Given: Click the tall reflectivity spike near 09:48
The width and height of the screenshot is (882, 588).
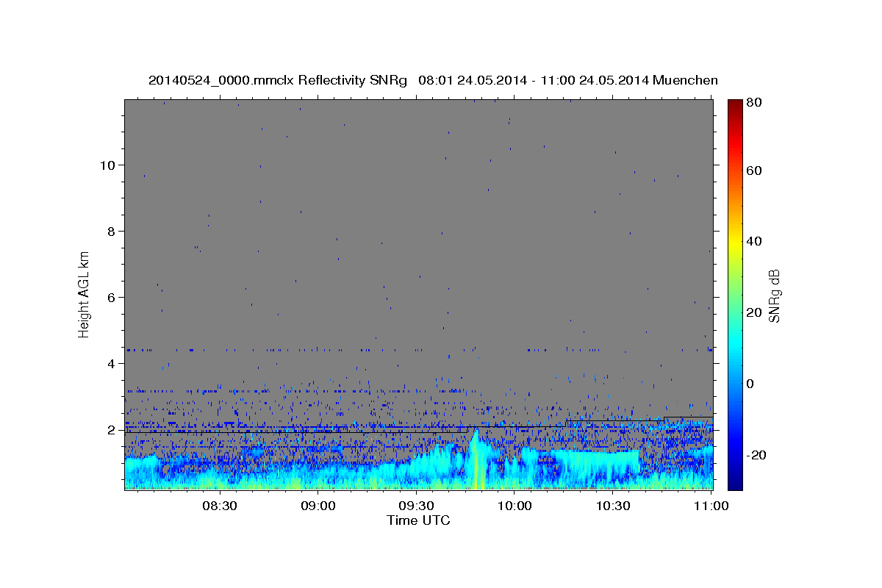Looking at the screenshot, I should pos(476,459).
